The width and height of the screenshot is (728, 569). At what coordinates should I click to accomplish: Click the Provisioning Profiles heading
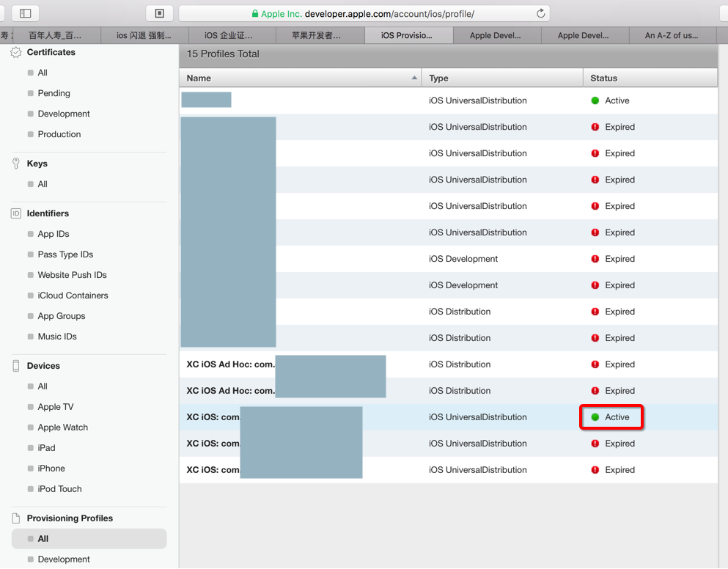point(70,518)
